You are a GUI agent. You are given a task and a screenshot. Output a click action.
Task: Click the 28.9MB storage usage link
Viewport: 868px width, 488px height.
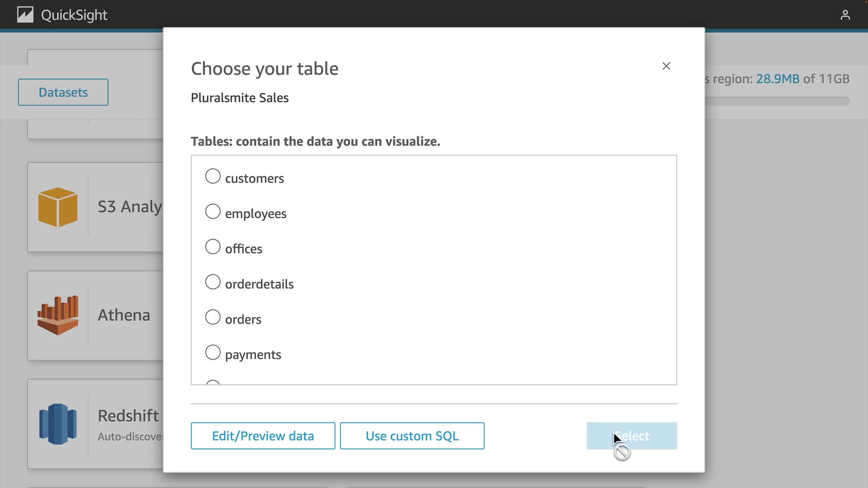pos(778,79)
